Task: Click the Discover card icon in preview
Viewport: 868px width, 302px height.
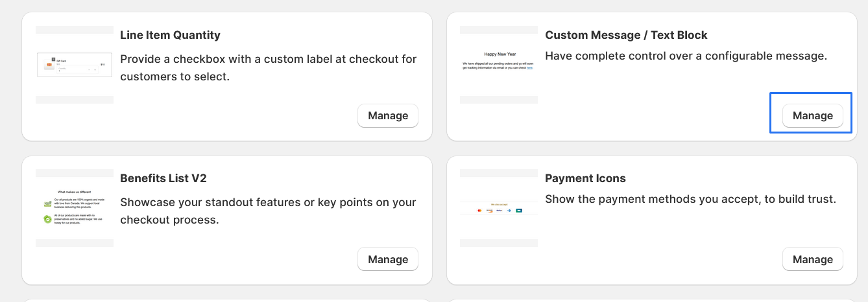Action: (x=489, y=211)
